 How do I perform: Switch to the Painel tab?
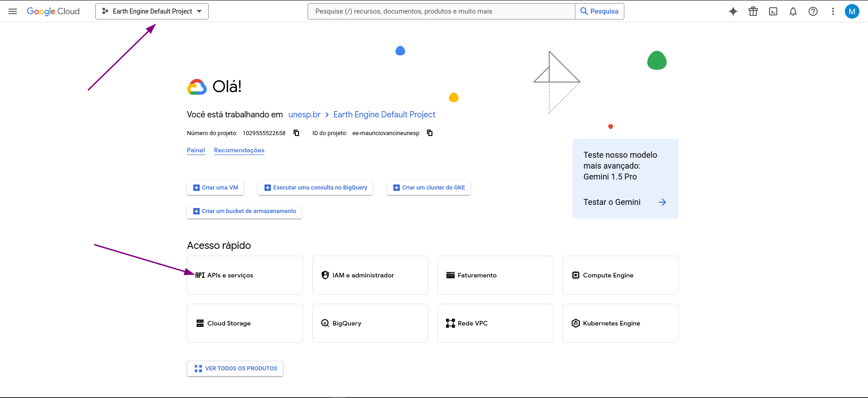pos(196,150)
